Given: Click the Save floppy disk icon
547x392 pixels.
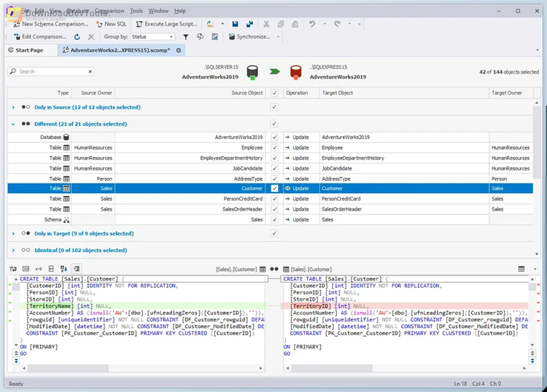Looking at the screenshot, I should 235,24.
